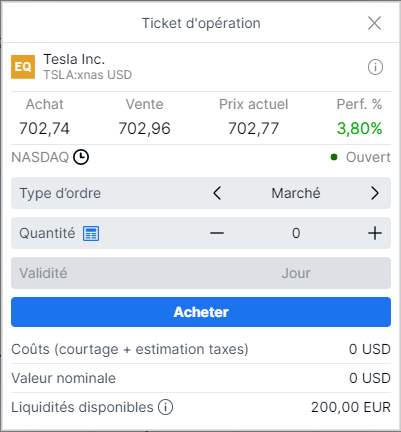Image resolution: width=401 pixels, height=432 pixels.
Task: Open the Marché order type selector
Action: pos(296,193)
